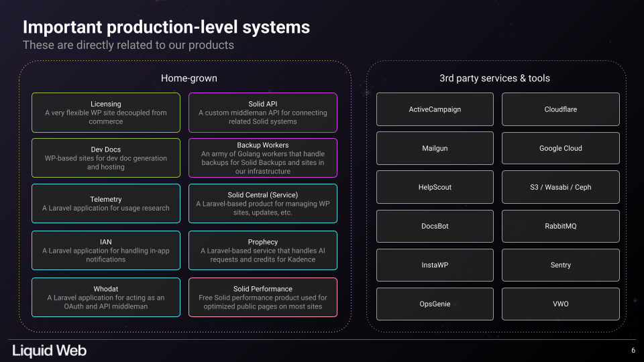Select the DocsBot box
This screenshot has width=644, height=362.
point(435,226)
